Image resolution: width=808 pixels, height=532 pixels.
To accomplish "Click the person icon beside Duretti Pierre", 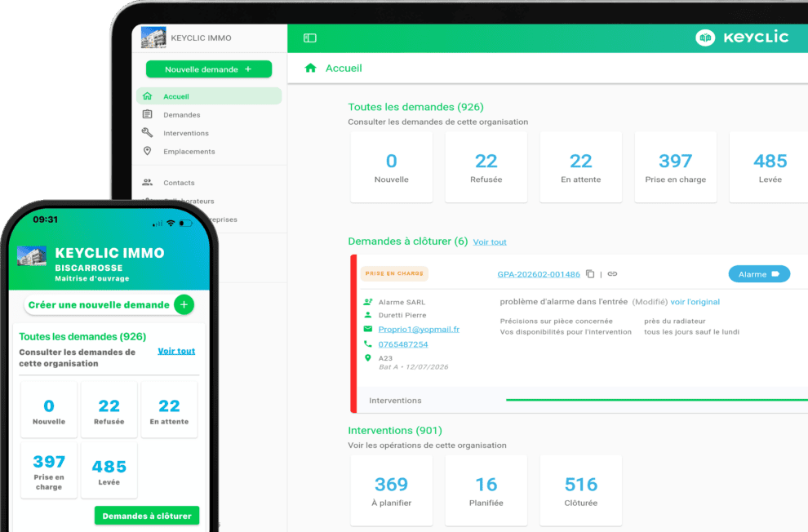I will pyautogui.click(x=368, y=315).
